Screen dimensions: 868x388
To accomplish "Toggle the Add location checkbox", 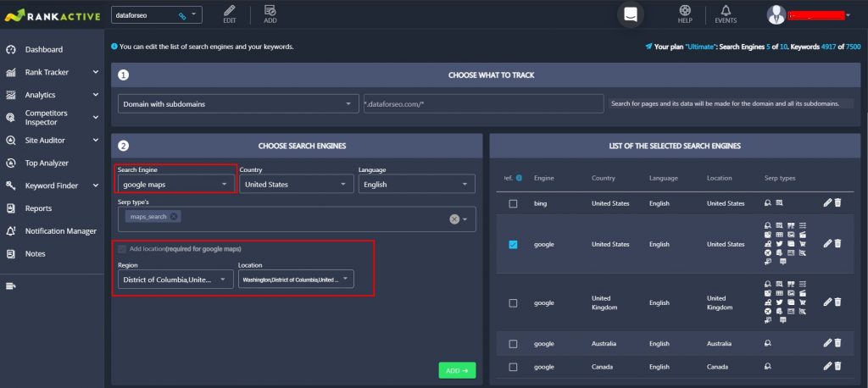I will [122, 249].
